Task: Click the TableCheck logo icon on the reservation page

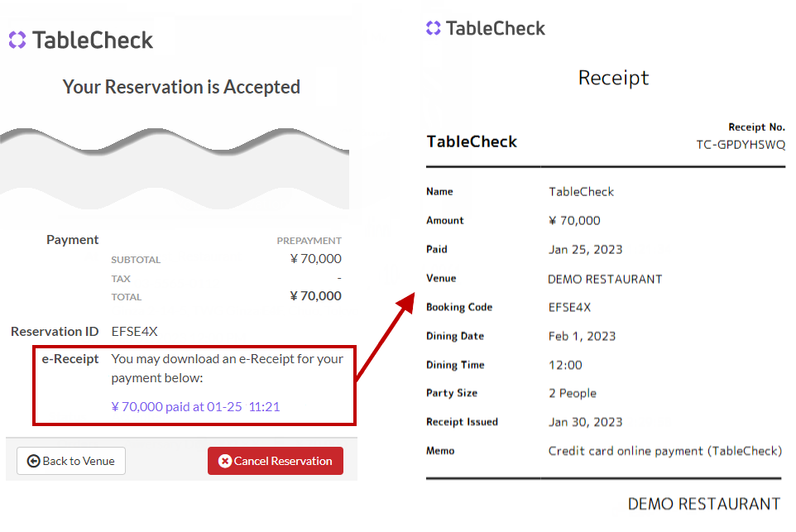Action: pos(17,40)
